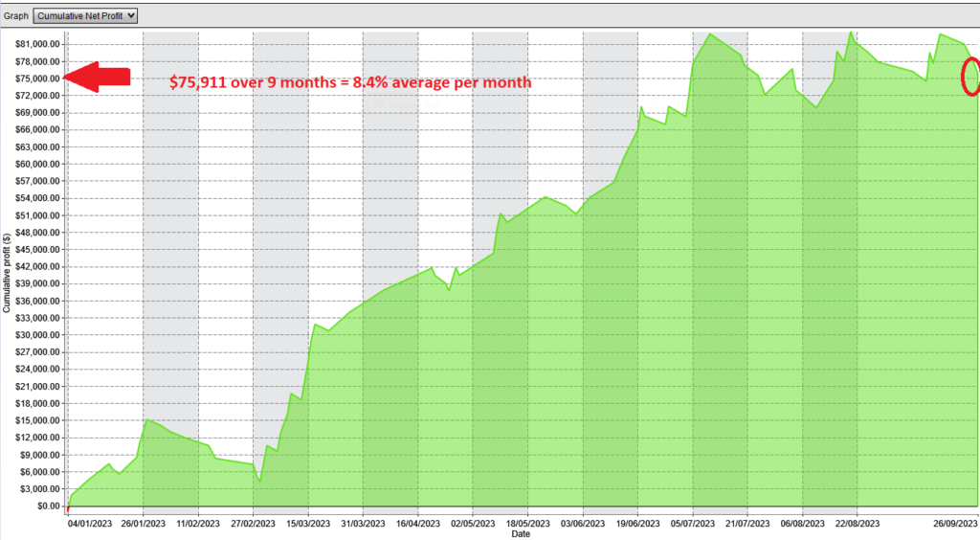Click the $0.00 label on the Y-axis

click(x=47, y=506)
